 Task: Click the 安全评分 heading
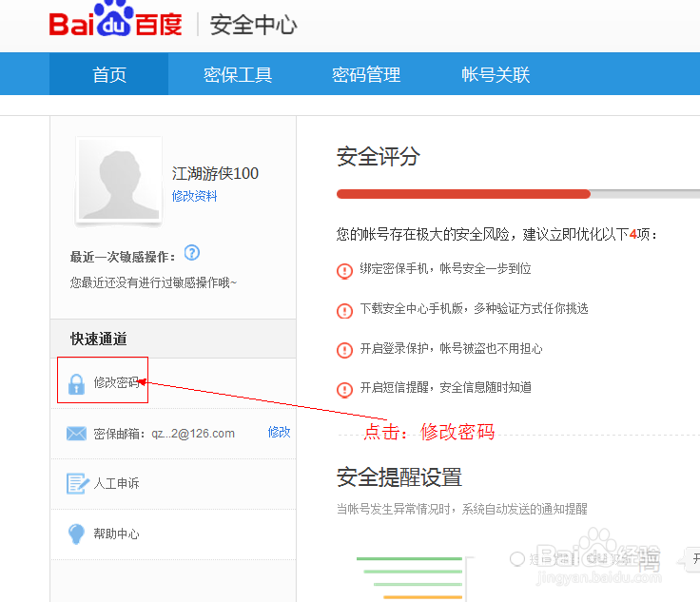[x=379, y=157]
